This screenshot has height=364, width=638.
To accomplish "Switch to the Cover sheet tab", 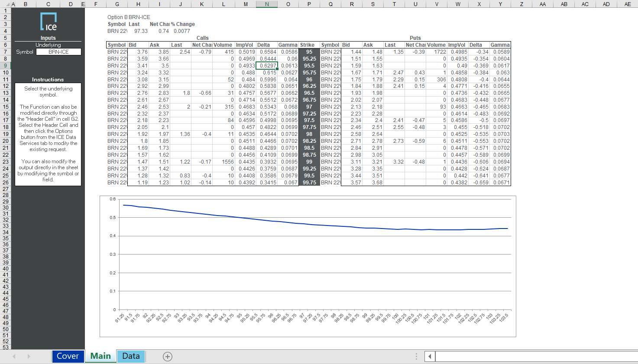I will coord(68,356).
